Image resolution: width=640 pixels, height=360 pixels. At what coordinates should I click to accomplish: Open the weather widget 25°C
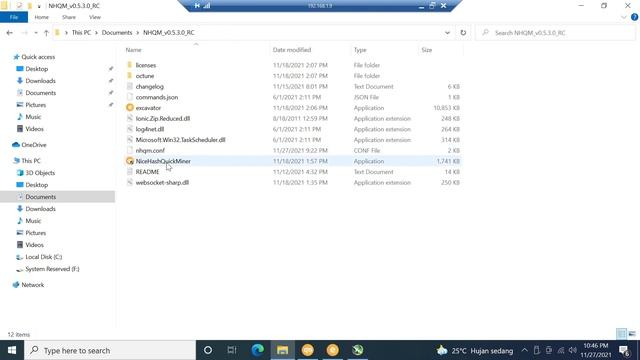pyautogui.click(x=475, y=350)
